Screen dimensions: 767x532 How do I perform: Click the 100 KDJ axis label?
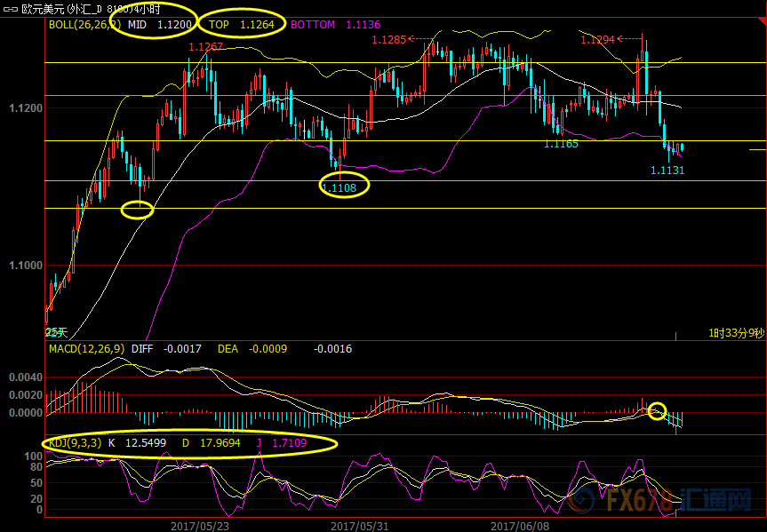click(x=35, y=457)
